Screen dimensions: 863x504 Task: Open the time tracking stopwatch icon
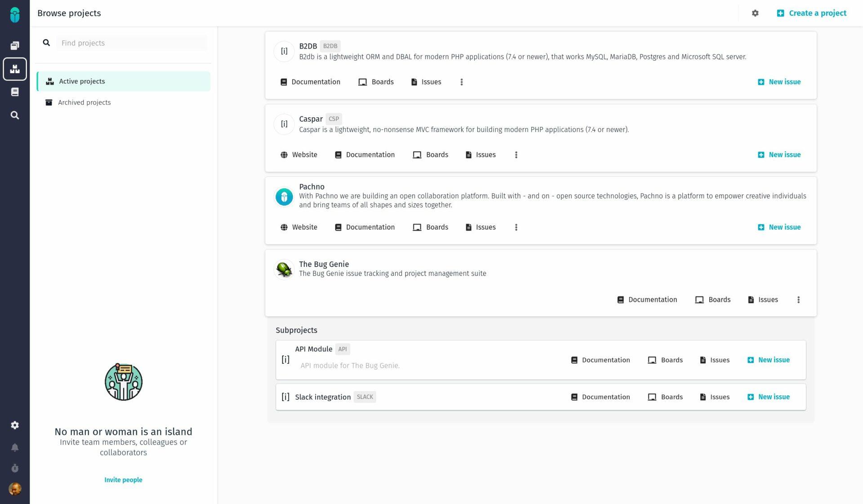pyautogui.click(x=15, y=468)
